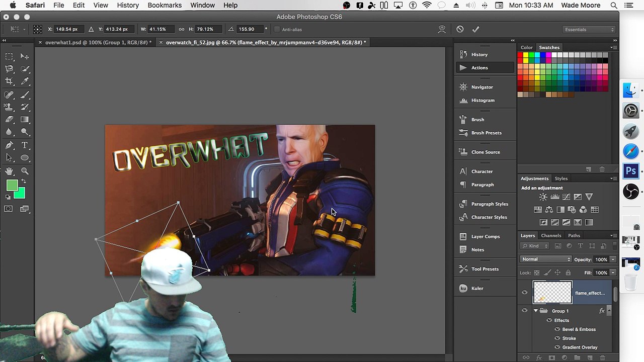The image size is (644, 362).
Task: Select the Pen tool
Action: click(9, 145)
